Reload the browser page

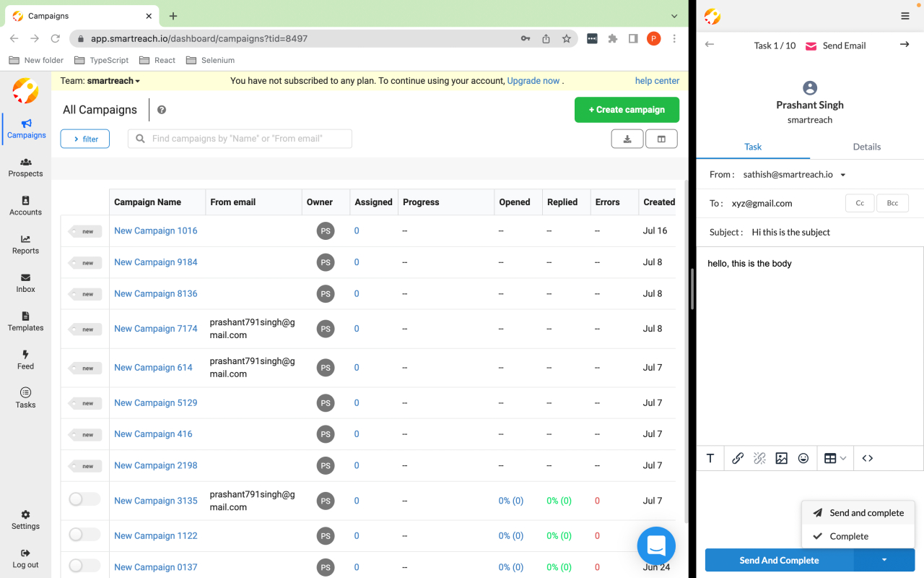56,38
